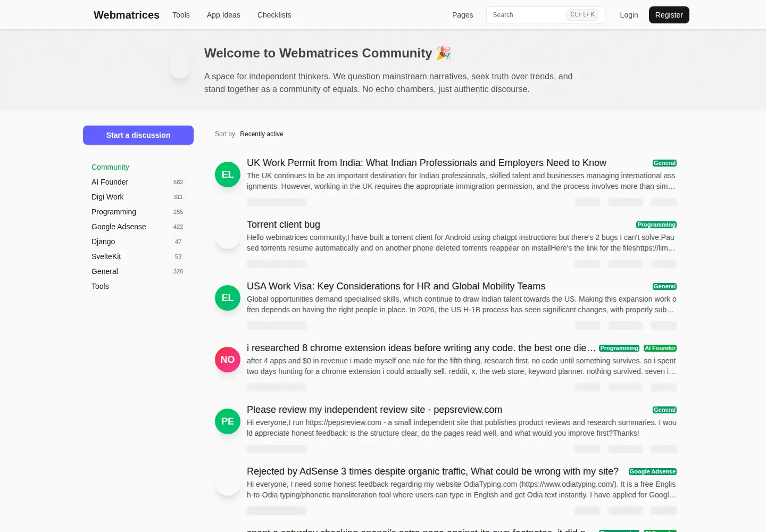Open the Tools menu in top navigation

(x=181, y=15)
